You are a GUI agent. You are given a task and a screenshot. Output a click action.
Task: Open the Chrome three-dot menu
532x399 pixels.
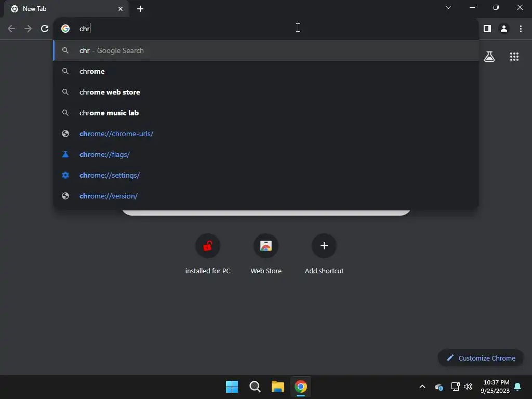click(x=521, y=29)
